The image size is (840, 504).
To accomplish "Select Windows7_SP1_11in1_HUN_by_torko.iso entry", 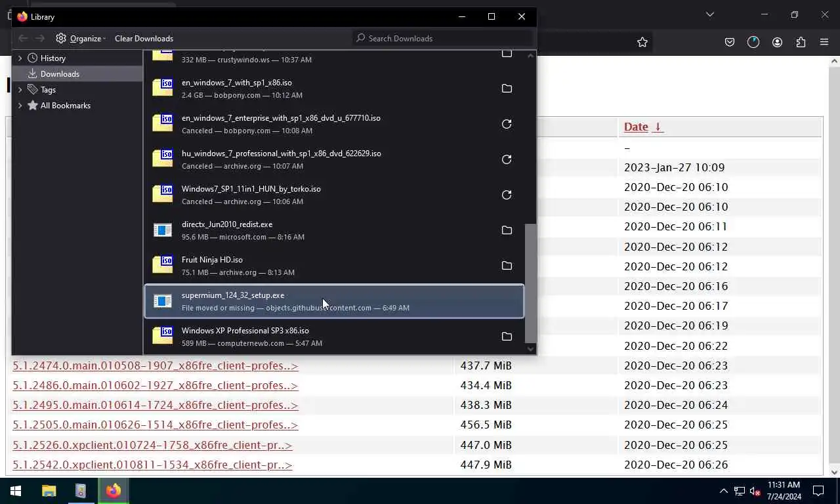I will (334, 195).
